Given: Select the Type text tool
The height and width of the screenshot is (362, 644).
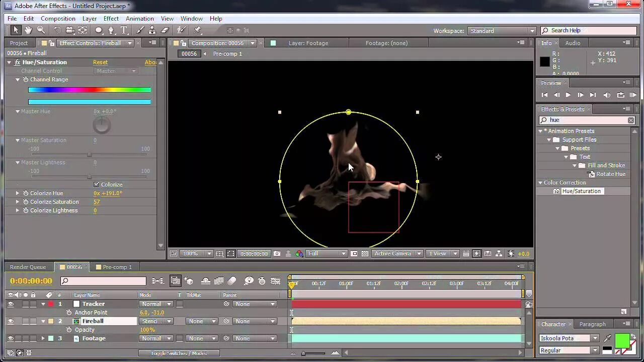Looking at the screenshot, I should coord(124,30).
